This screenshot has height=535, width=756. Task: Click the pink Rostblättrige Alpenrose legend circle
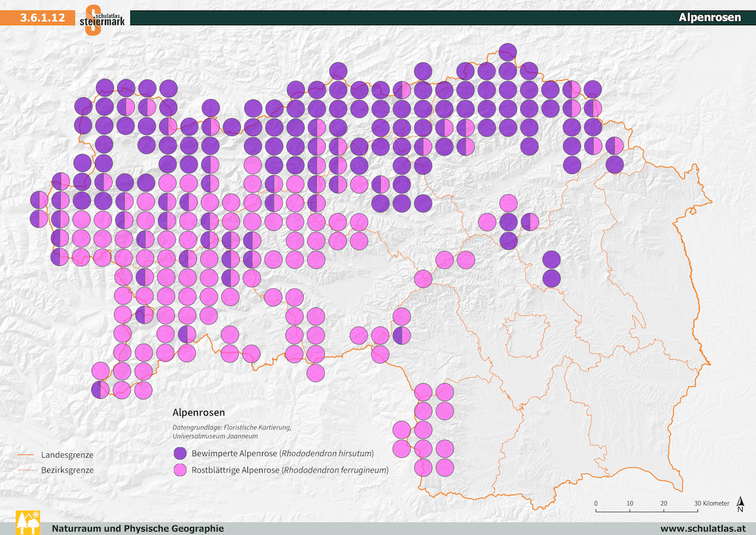180,471
